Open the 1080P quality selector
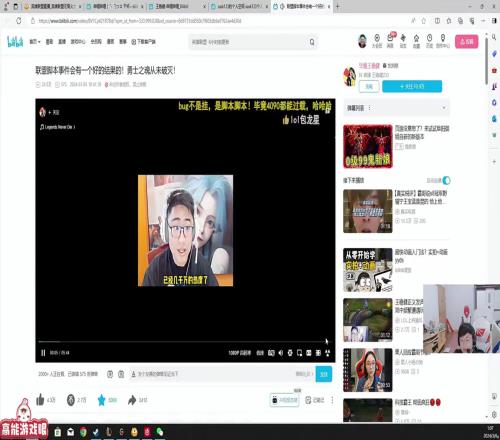 [x=240, y=353]
